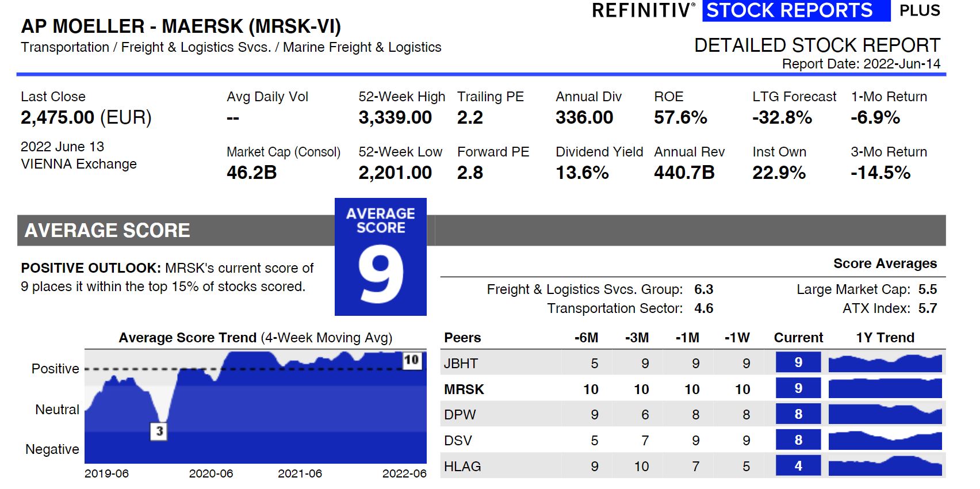The width and height of the screenshot is (980, 489).
Task: Select the Avg Daily Vol label
Action: coord(267,97)
